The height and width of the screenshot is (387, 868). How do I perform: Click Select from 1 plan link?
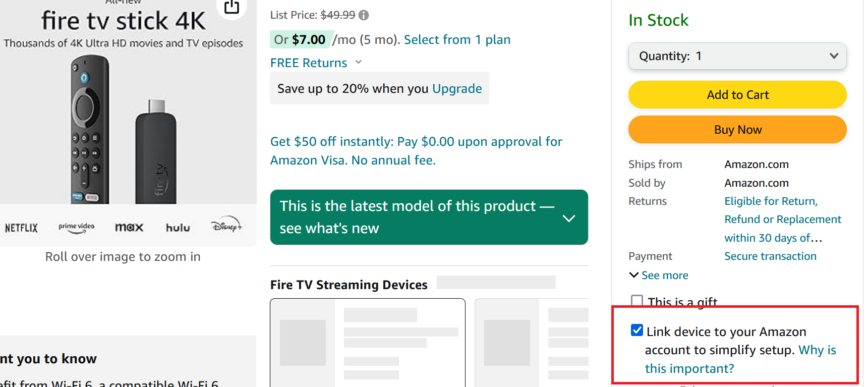(x=457, y=40)
